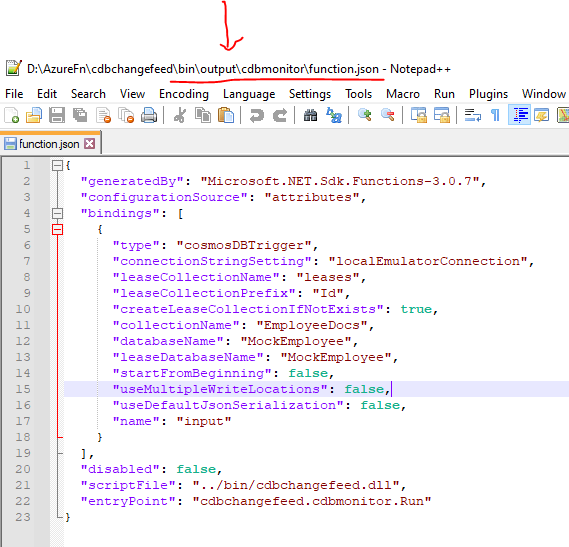Select the function.json document tab
This screenshot has width=569, height=547.
point(50,144)
